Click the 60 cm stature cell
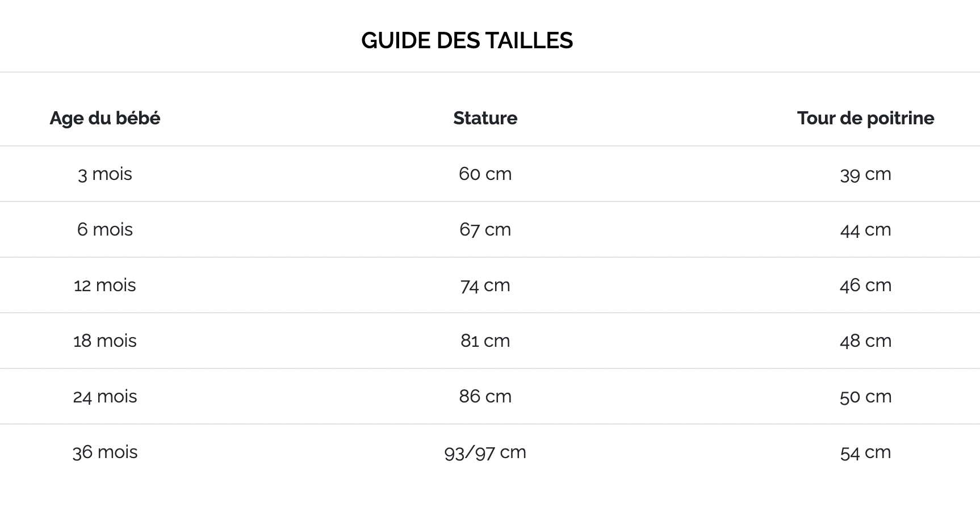980x512 pixels. point(485,174)
